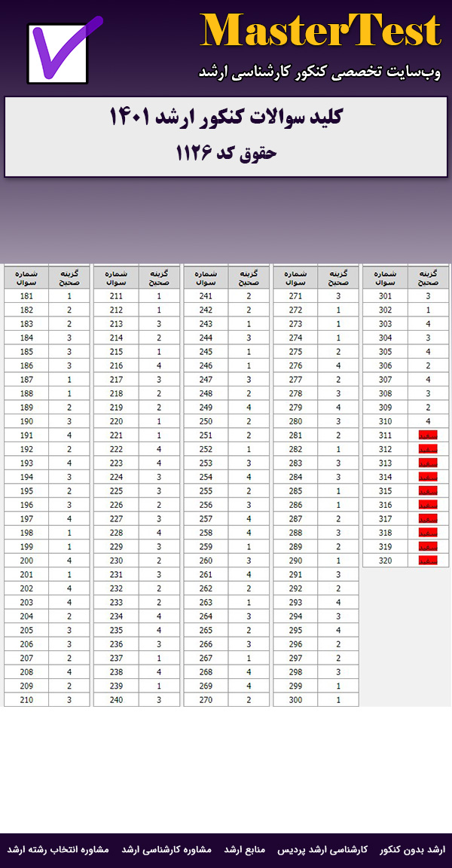Select the red answer cell for question 320
Image resolution: width=452 pixels, height=868 pixels.
tap(428, 561)
